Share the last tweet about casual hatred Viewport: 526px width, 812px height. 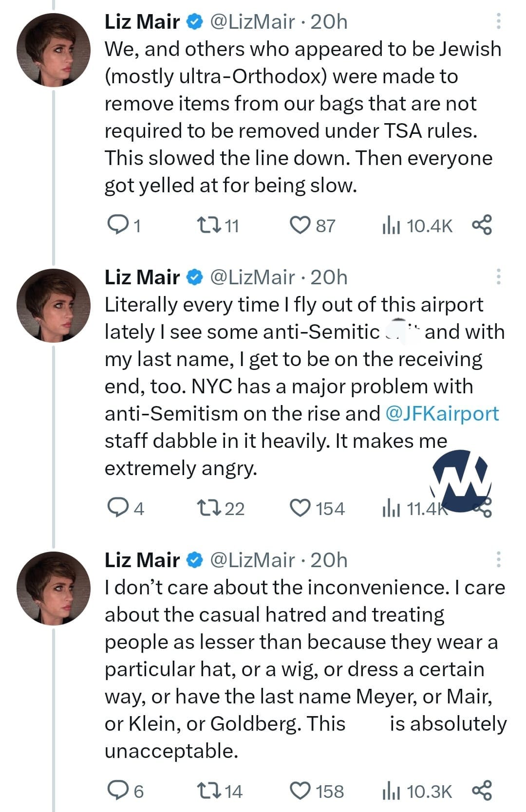[482, 791]
